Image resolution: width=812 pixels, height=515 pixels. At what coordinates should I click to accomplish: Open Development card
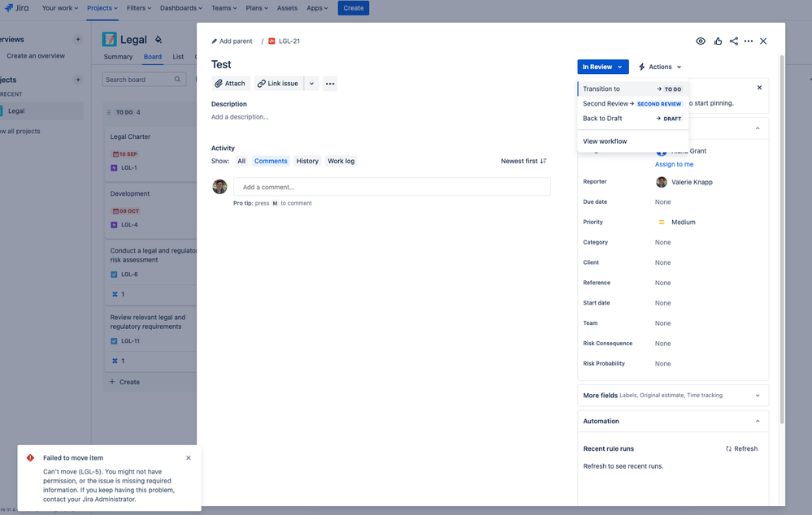(150, 210)
